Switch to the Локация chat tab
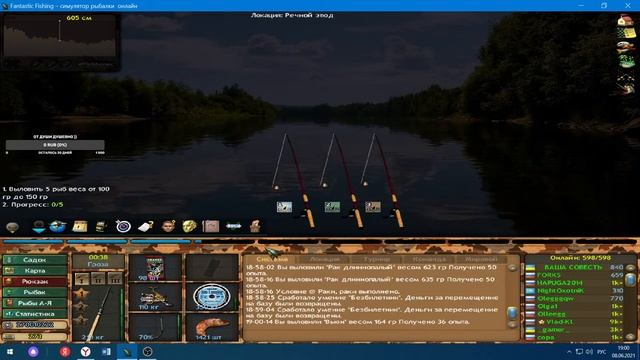The height and width of the screenshot is (360, 640). pyautogui.click(x=324, y=259)
